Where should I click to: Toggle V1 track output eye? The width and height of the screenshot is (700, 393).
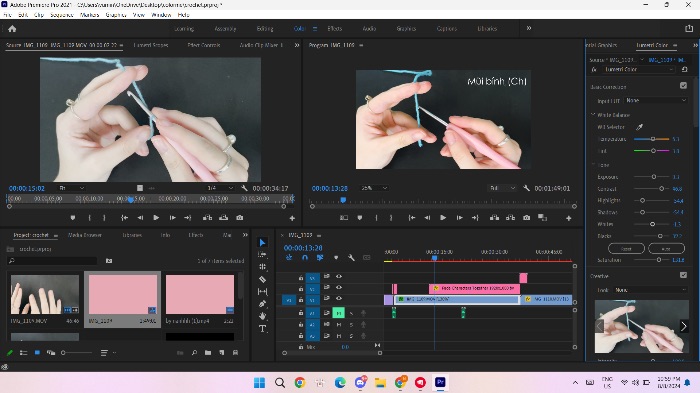point(339,298)
